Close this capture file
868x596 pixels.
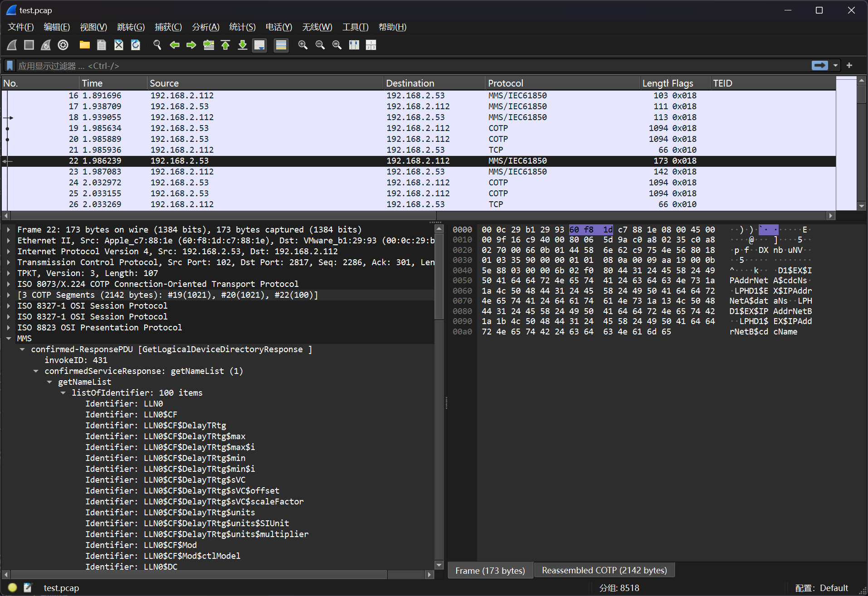click(x=118, y=45)
